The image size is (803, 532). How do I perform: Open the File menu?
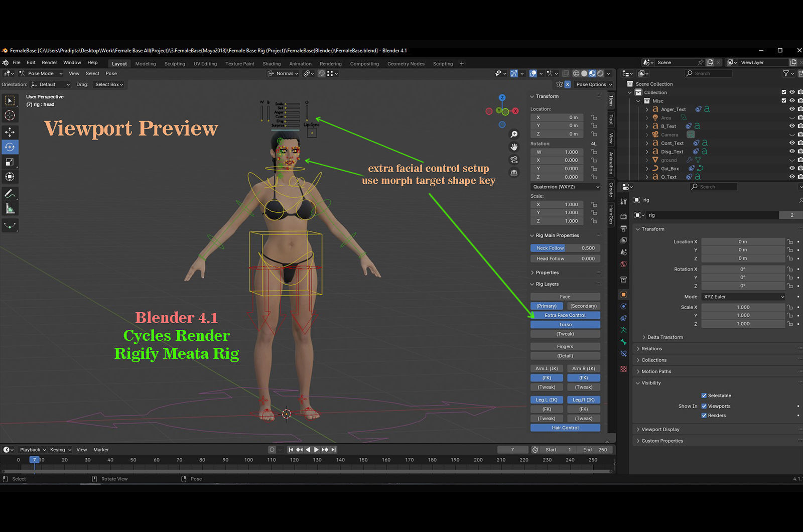pos(17,63)
